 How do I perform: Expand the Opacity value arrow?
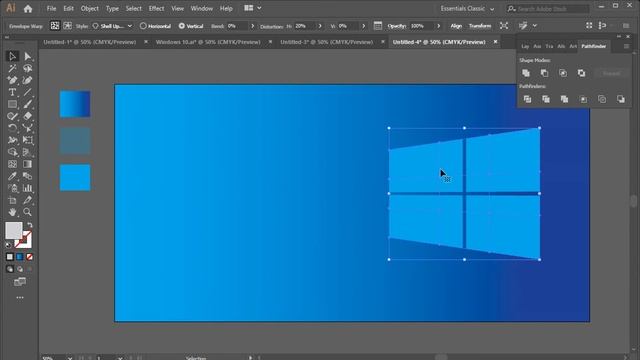(x=439, y=26)
